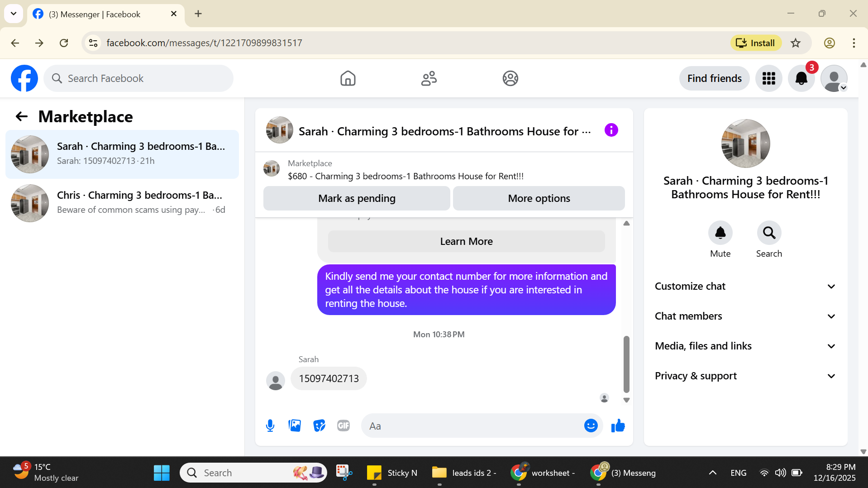This screenshot has width=868, height=488.
Task: Install the Facebook app from address bar
Action: pos(756,43)
